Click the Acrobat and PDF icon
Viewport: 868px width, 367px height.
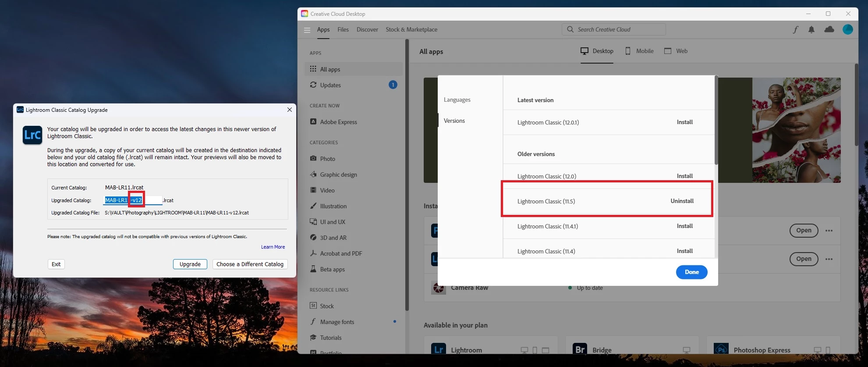[313, 253]
